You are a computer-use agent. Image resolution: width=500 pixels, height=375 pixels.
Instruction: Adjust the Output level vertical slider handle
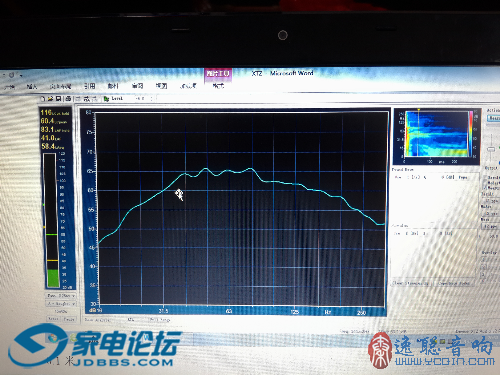click(491, 149)
